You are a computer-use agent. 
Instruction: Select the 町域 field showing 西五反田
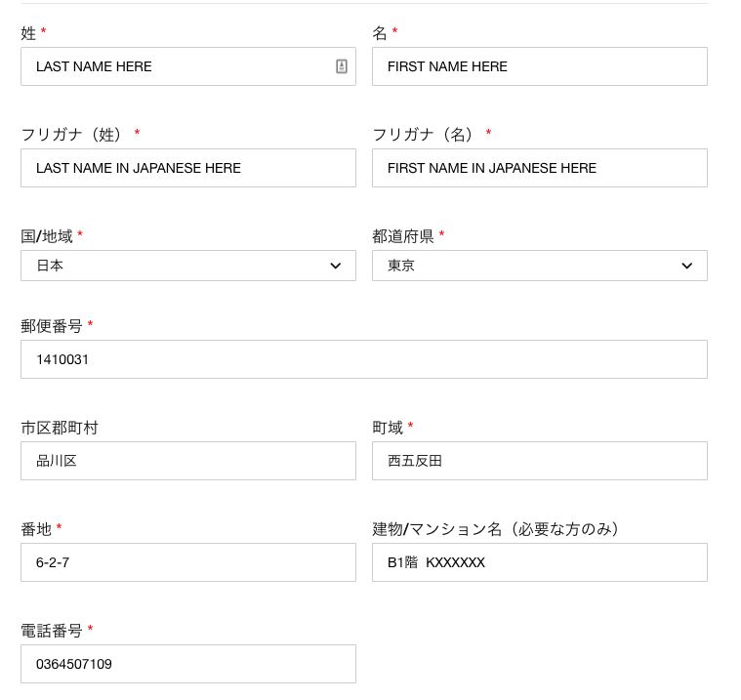(x=540, y=461)
